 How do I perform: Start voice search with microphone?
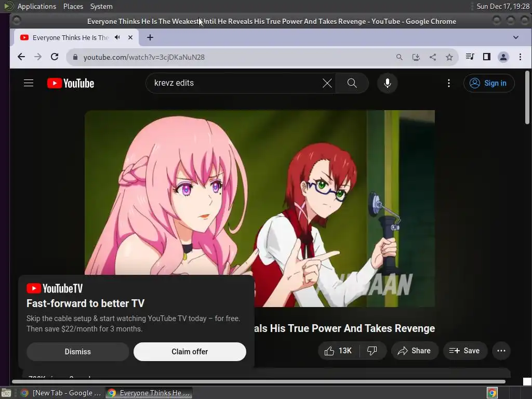tap(387, 83)
